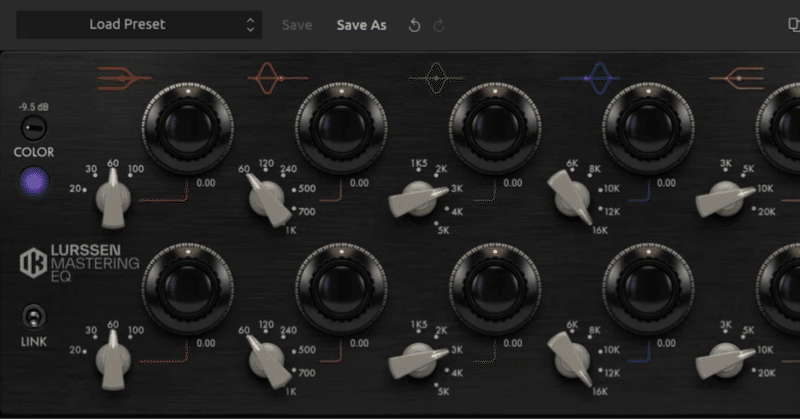The image size is (800, 419).
Task: Click bottom row 60-1K frequency selector switch
Action: 267,360
